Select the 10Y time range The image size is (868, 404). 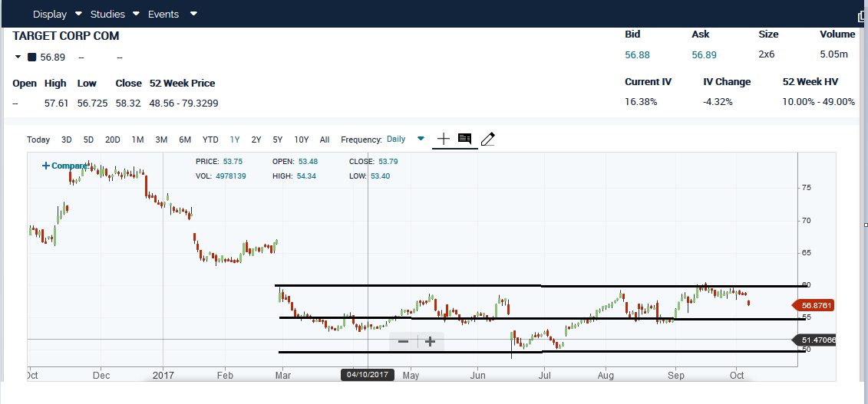click(x=302, y=140)
